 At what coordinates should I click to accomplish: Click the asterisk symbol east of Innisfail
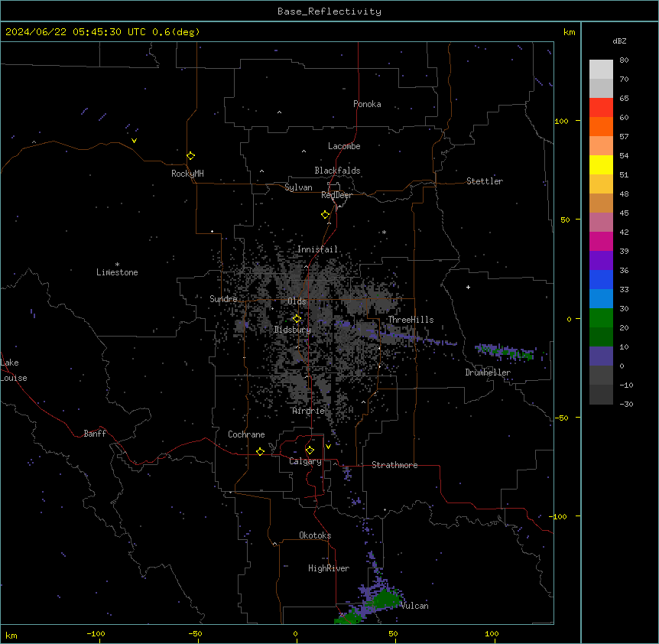[x=384, y=232]
